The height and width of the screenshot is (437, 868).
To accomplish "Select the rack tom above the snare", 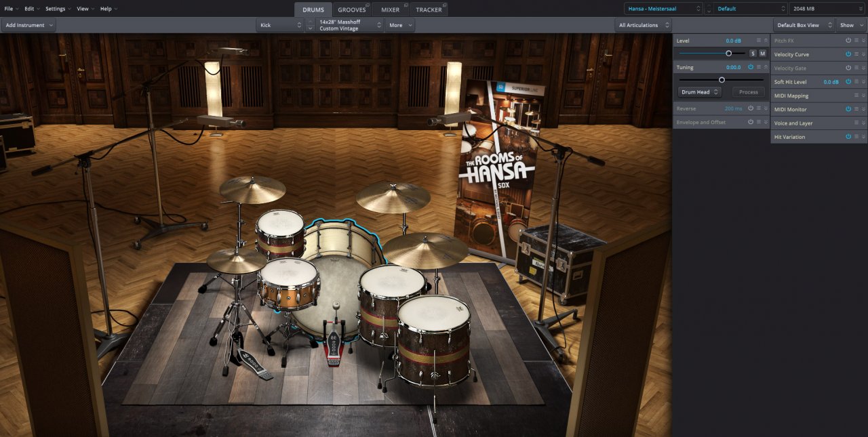I will tap(280, 234).
